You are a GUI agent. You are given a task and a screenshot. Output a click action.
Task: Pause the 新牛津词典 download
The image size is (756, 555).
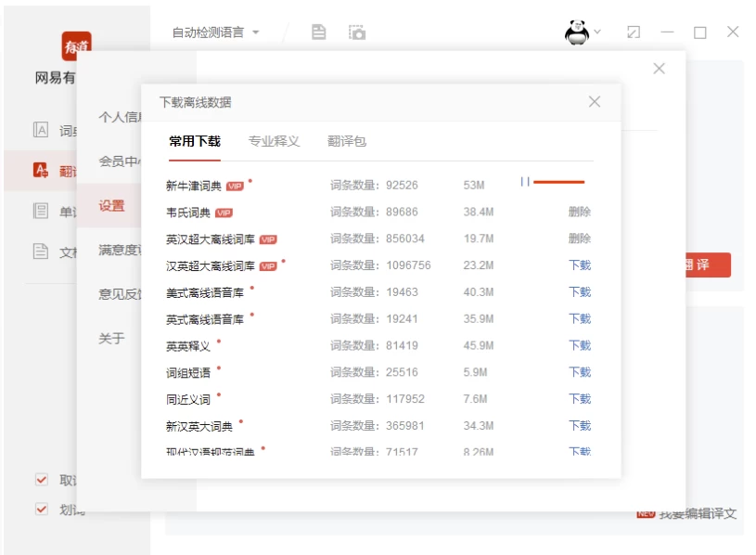pos(525,182)
